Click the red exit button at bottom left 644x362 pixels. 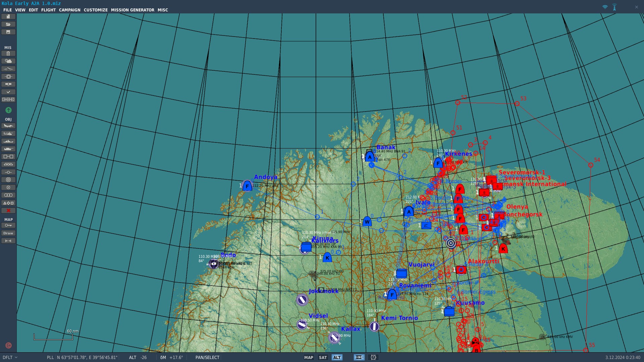coord(8,345)
